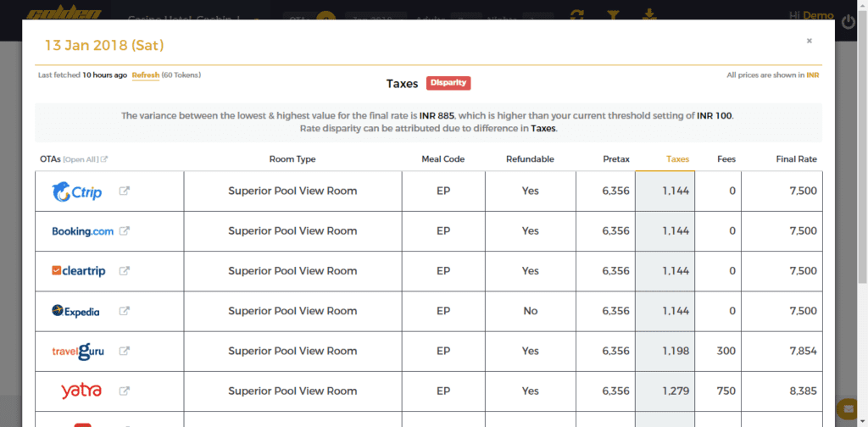Open Booking.com external link icon
The image size is (868, 427).
coord(125,231)
